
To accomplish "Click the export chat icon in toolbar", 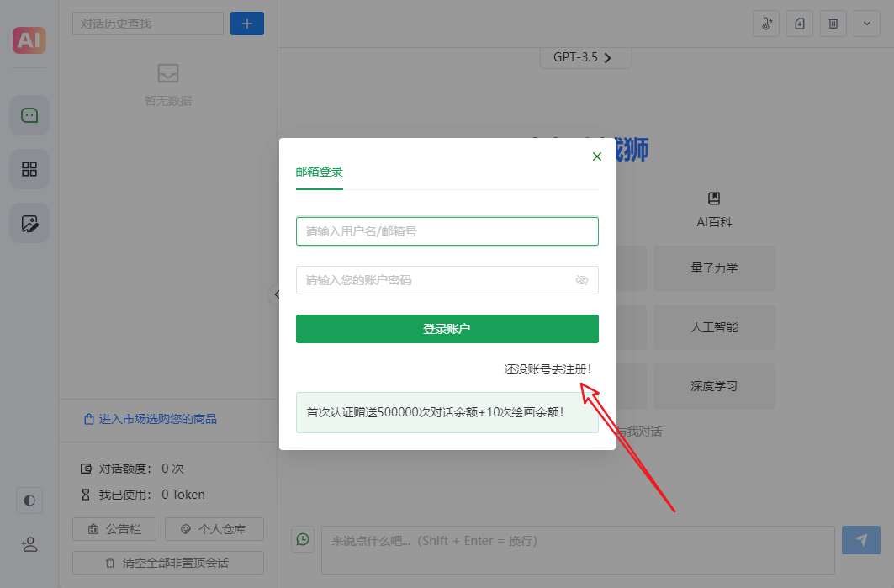I will point(799,24).
